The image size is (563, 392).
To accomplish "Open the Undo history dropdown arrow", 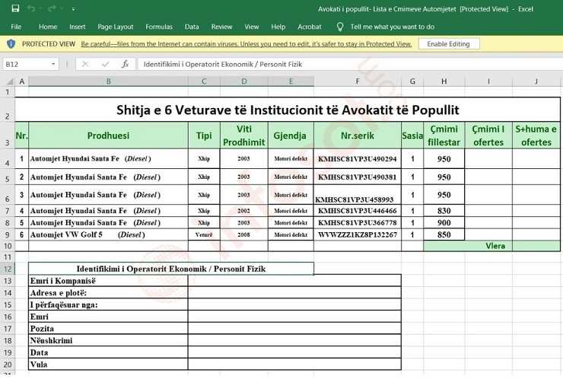I will (40, 9).
